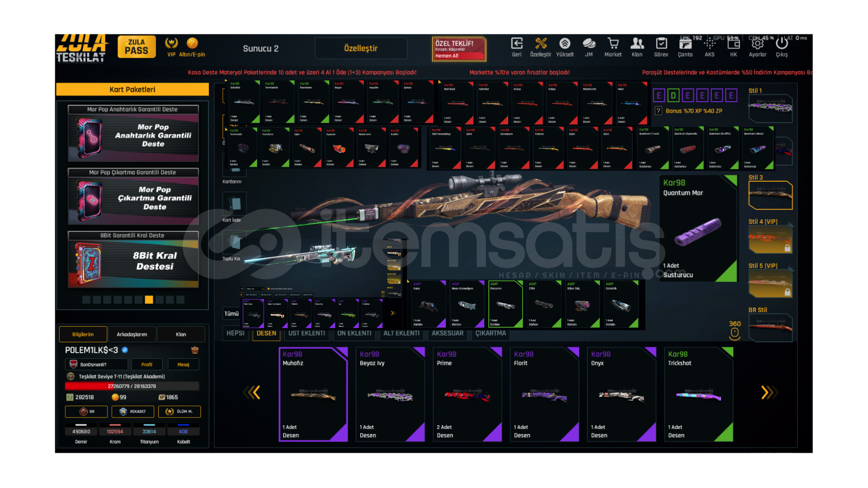Select the Stil 1 weapon thumbnail
Viewport: 868px width, 488px height.
coord(770,108)
